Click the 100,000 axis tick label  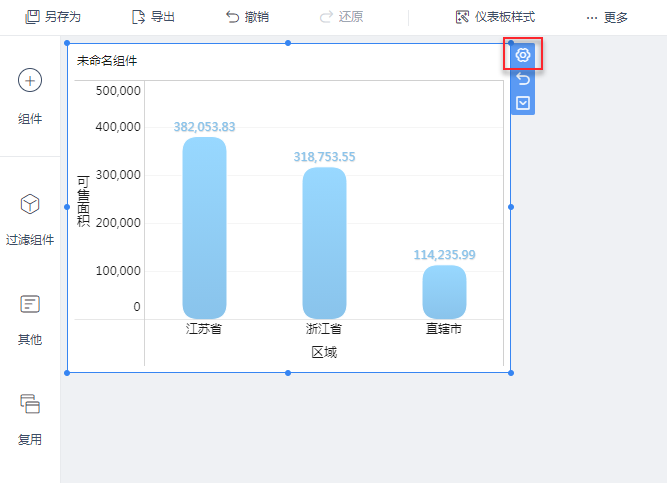(x=118, y=271)
